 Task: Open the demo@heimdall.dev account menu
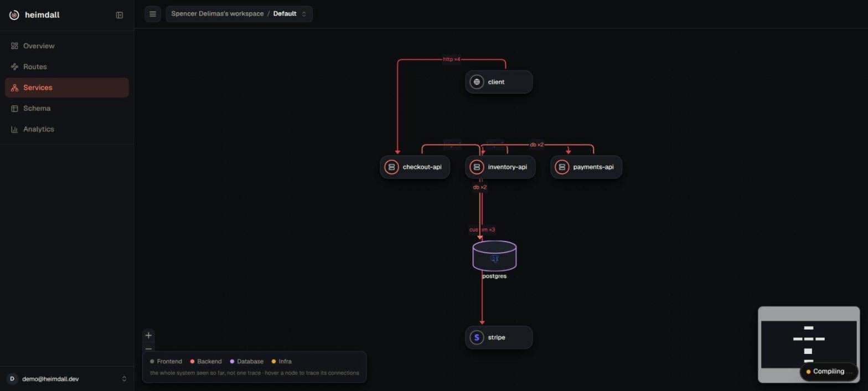[67, 379]
